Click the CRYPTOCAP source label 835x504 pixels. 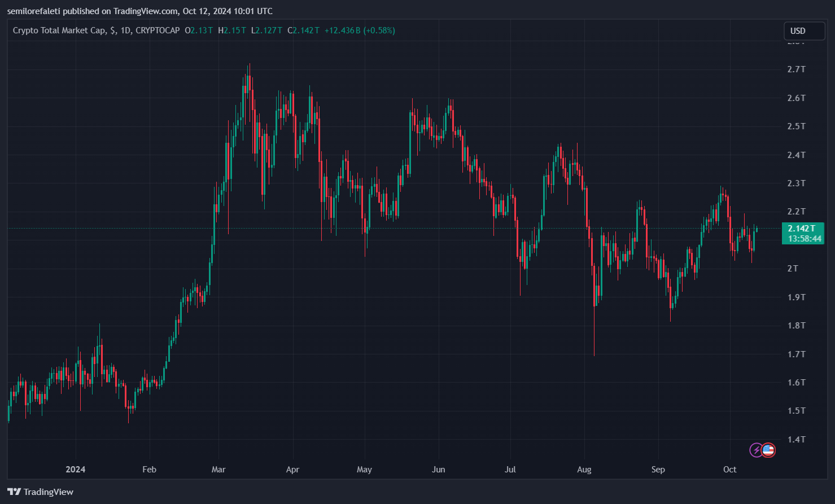(x=158, y=30)
